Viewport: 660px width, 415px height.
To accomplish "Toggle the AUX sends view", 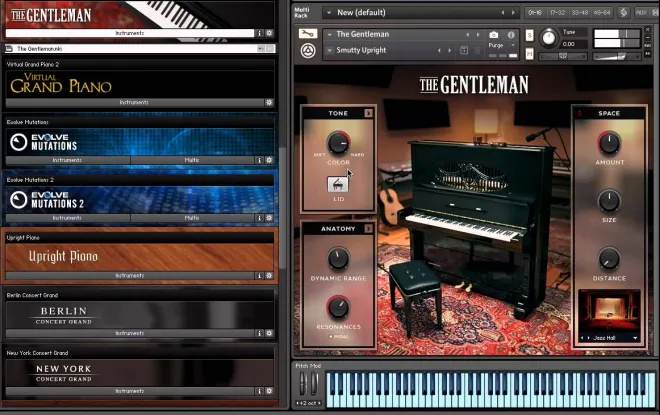I will pos(641,13).
